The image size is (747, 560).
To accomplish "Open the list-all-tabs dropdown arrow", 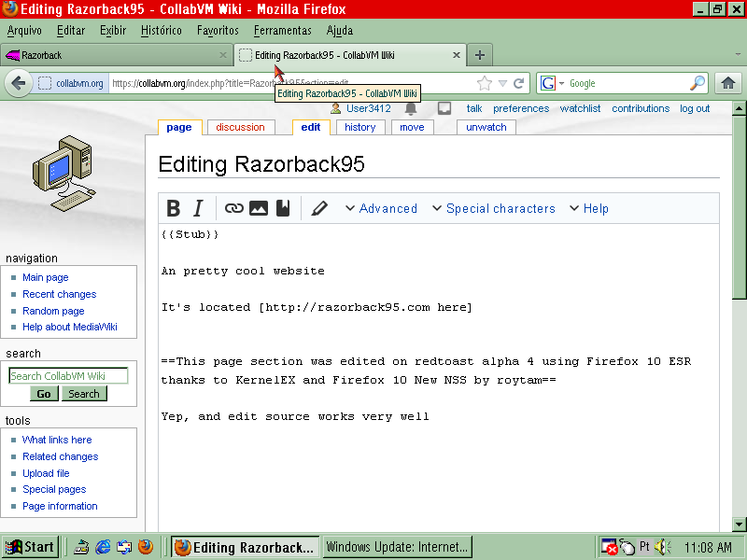I will pyautogui.click(x=738, y=55).
